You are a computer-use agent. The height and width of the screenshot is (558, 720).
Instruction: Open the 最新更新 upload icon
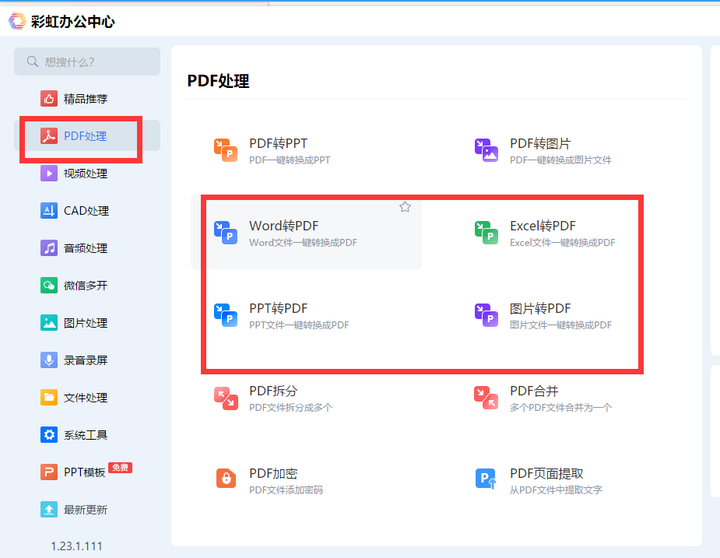[49, 509]
